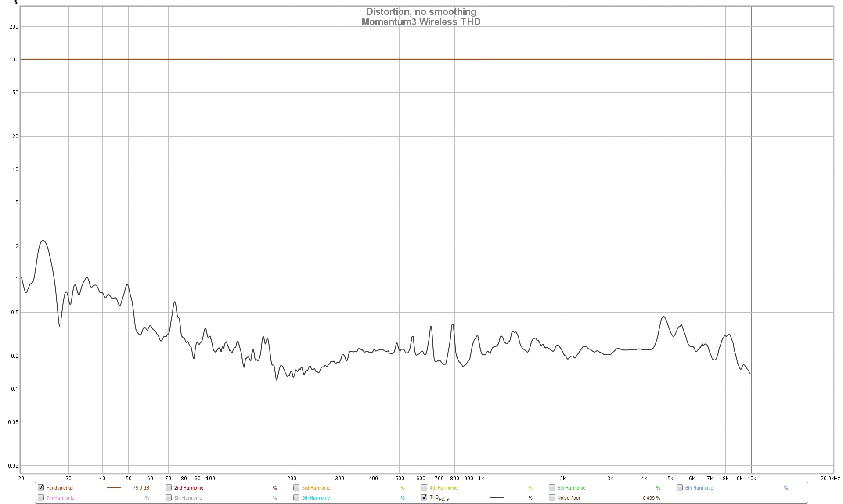Click the Noise floor 0.499 % value
The width and height of the screenshot is (843, 504).
[651, 498]
